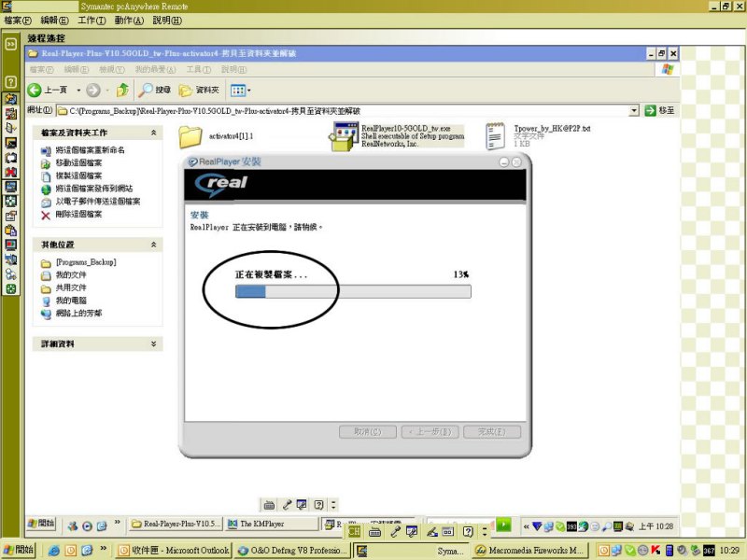Switch to Macromedia Fireworks taskbar button
Image resolution: width=747 pixels, height=560 pixels.
pos(530,551)
